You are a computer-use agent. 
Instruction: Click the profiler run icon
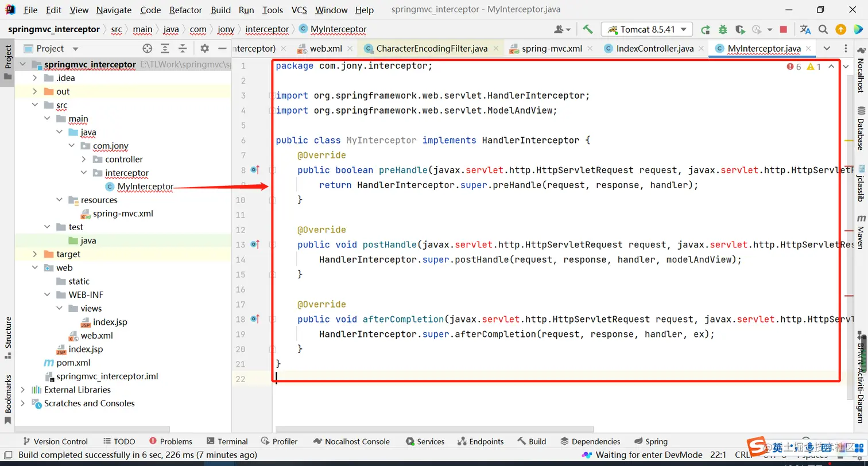(757, 29)
